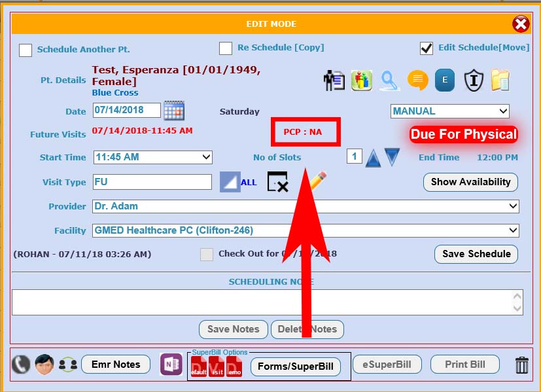The height and width of the screenshot is (392, 541).
Task: Uncheck Edit Schedule[Move] checkbox
Action: click(427, 48)
